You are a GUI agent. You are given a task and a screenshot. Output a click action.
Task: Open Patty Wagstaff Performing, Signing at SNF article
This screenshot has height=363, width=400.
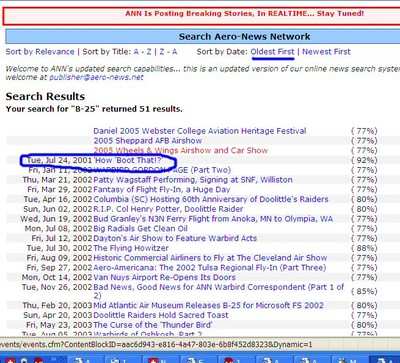click(x=193, y=180)
